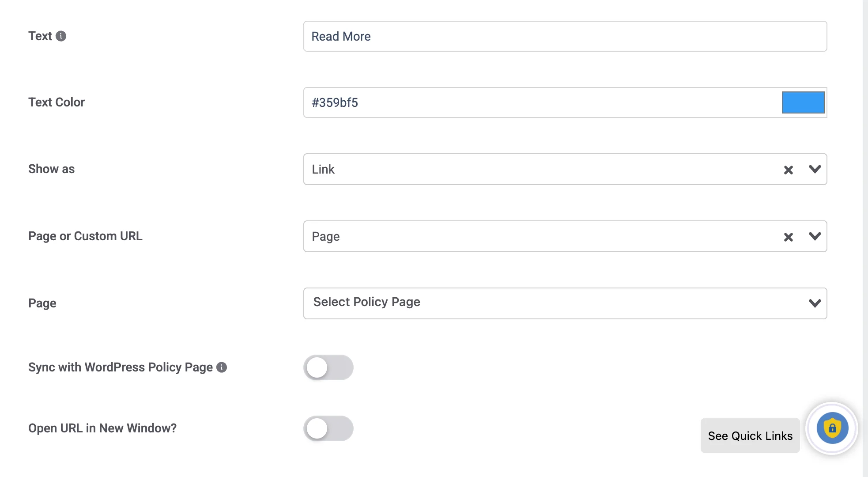
Task: Click the See Quick Links button
Action: 750,435
